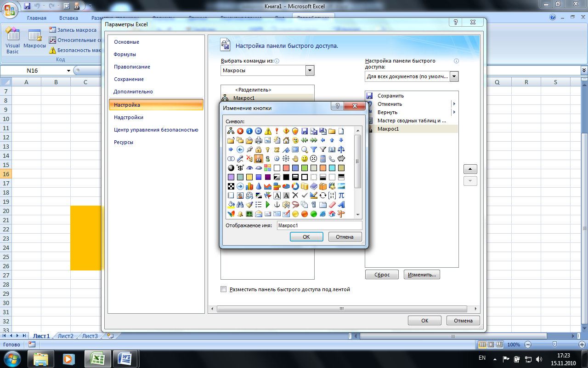Pick the green play triangle symbol
This screenshot has height=368, width=588.
[267, 205]
